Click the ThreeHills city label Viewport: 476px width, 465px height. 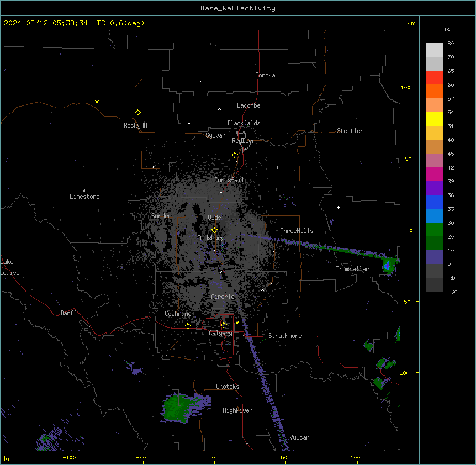pyautogui.click(x=297, y=231)
